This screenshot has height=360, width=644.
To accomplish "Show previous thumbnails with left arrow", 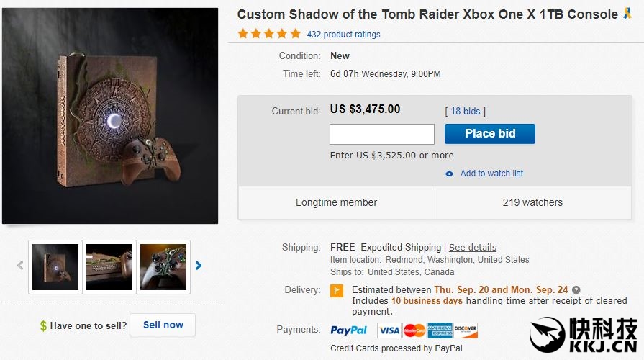I will pyautogui.click(x=20, y=266).
